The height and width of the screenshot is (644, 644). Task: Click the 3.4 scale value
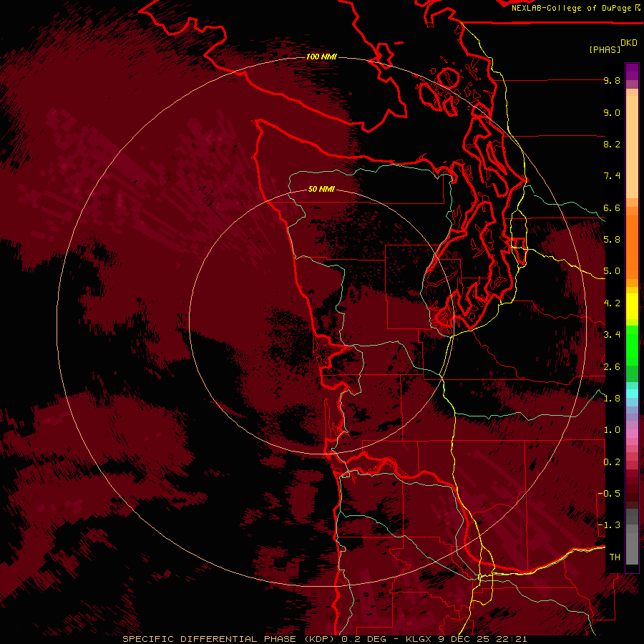tap(612, 335)
